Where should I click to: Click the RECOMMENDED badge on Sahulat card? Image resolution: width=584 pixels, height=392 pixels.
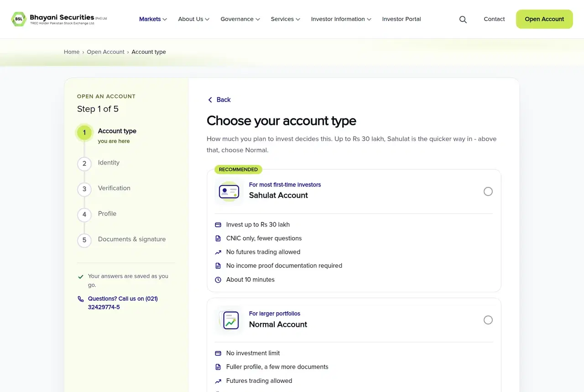coord(238,170)
